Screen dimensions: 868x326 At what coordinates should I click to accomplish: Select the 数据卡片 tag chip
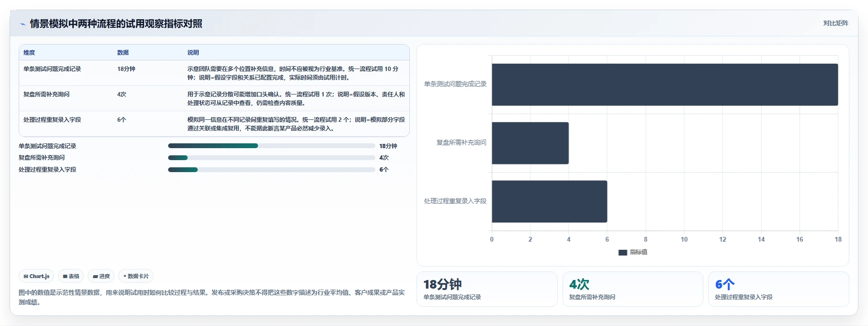coord(136,276)
